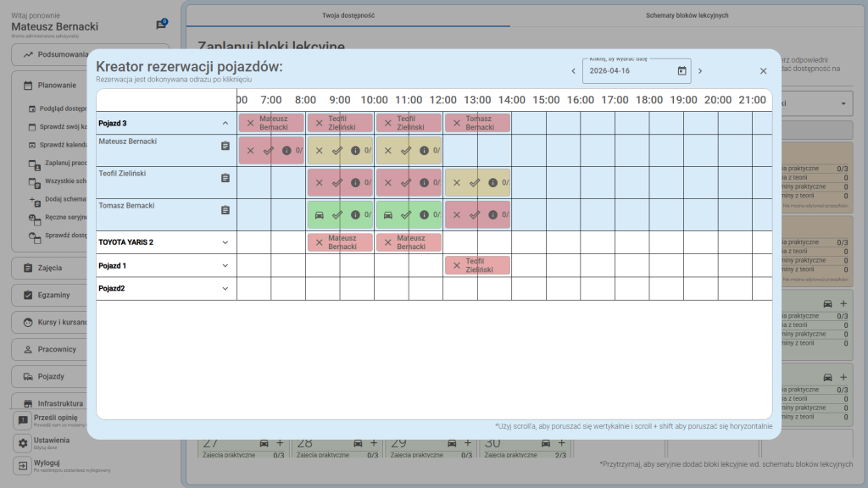Viewport: 868px width, 488px height.
Task: Show info for Mateusz Bernacki's 7:00 block
Action: pyautogui.click(x=286, y=151)
